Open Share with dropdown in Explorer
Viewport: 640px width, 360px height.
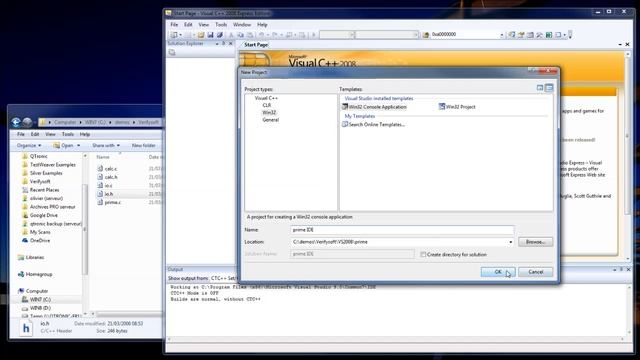(106, 146)
